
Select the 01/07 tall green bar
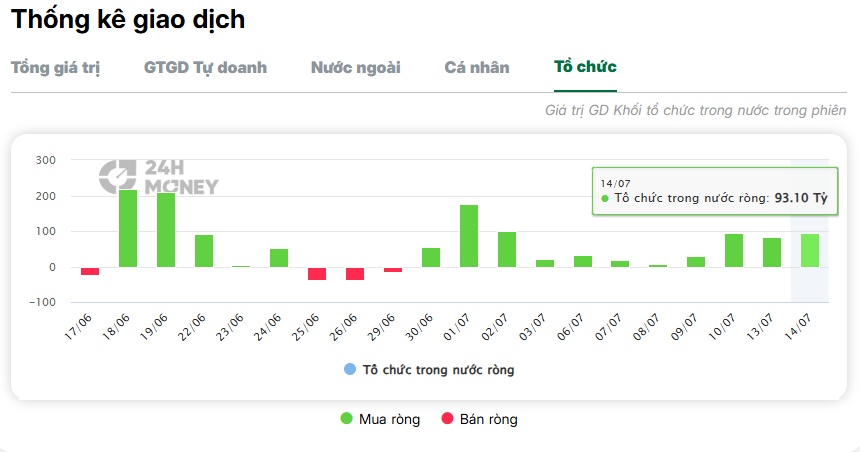click(x=469, y=236)
